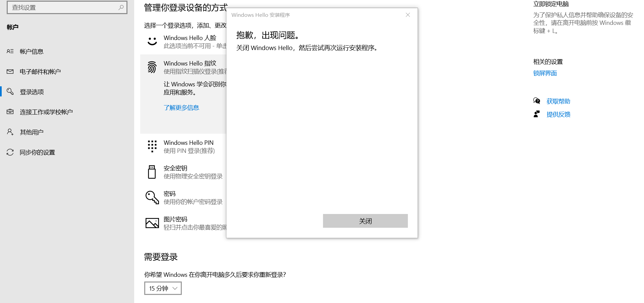Click the 电子邮件和帐户 envelope icon

[10, 72]
